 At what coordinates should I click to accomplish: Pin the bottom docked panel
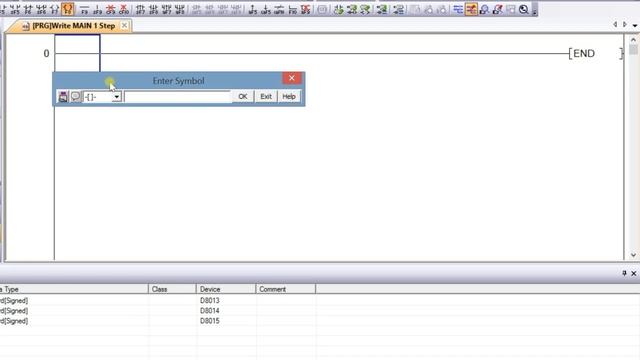(624, 273)
